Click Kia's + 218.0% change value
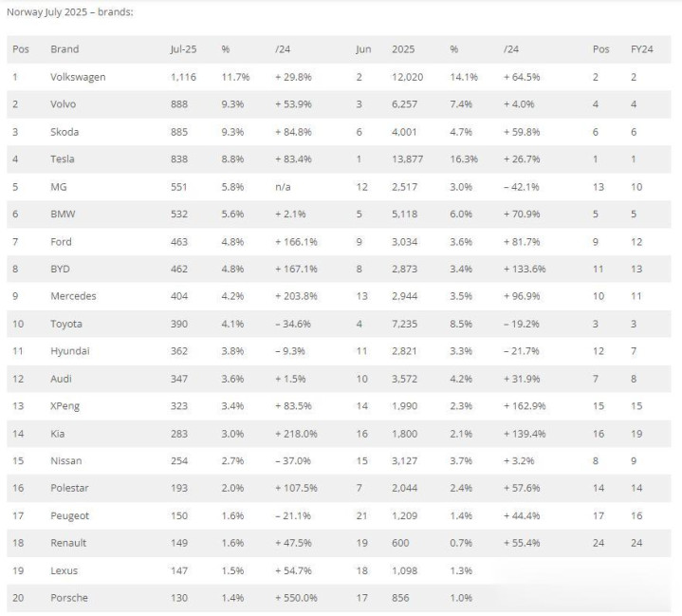The image size is (682, 616). (x=296, y=434)
